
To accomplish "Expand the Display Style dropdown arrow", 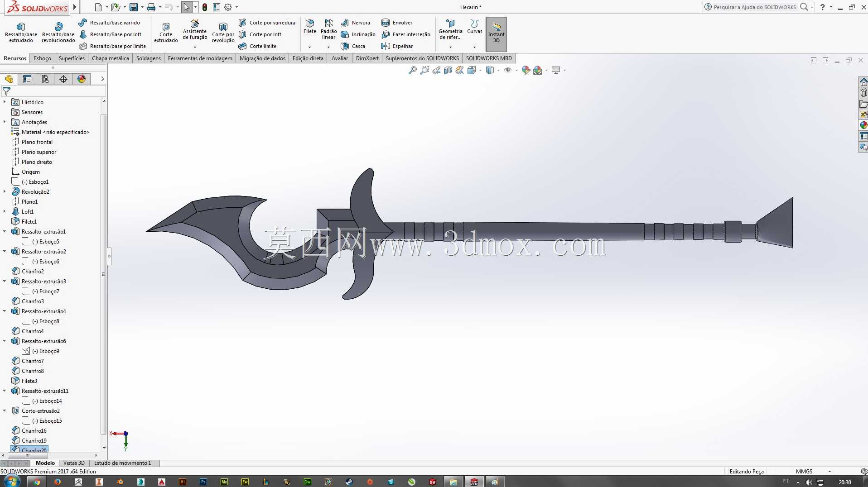I will (498, 70).
